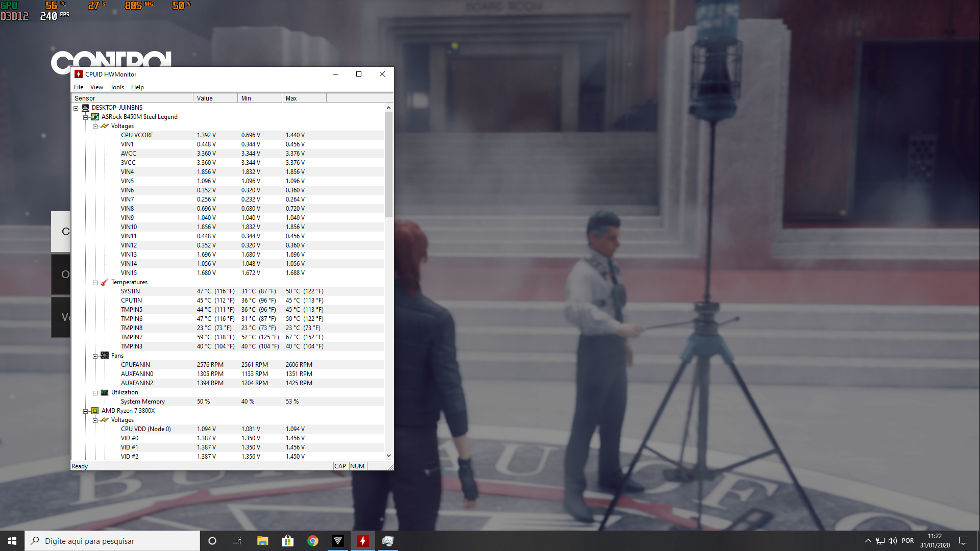Show hidden system tray icons
This screenshot has width=980, height=551.
coord(868,541)
